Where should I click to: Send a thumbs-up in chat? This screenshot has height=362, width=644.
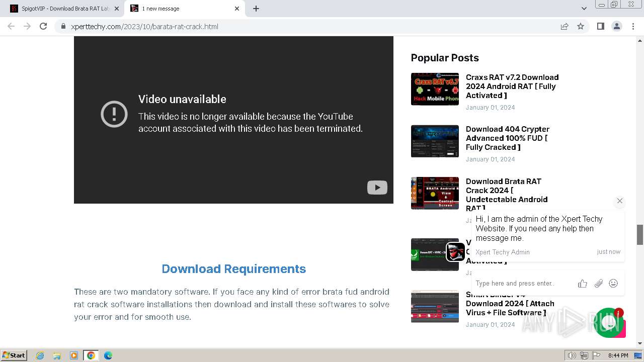pos(583,284)
